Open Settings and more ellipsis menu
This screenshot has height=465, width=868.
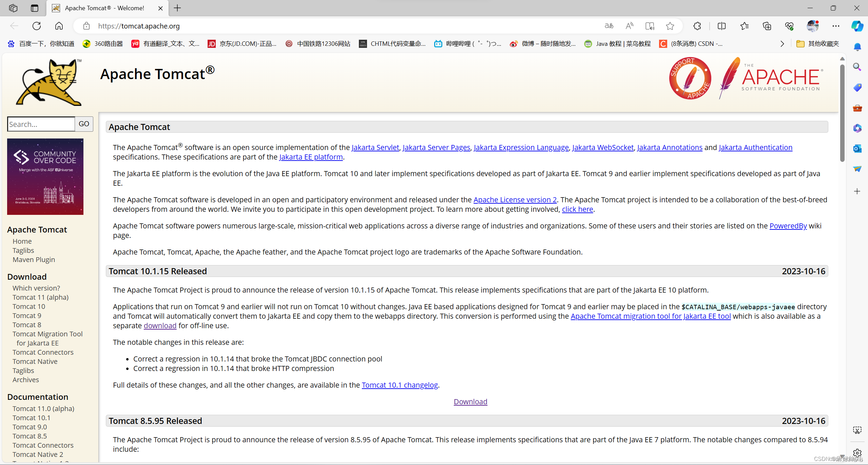pyautogui.click(x=836, y=26)
